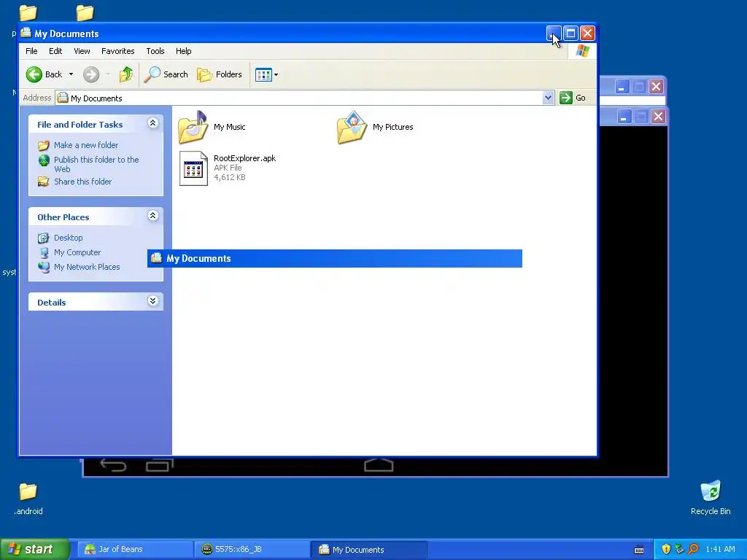Click the Android home button in emulator
Screen dimensions: 747x560
(379, 464)
